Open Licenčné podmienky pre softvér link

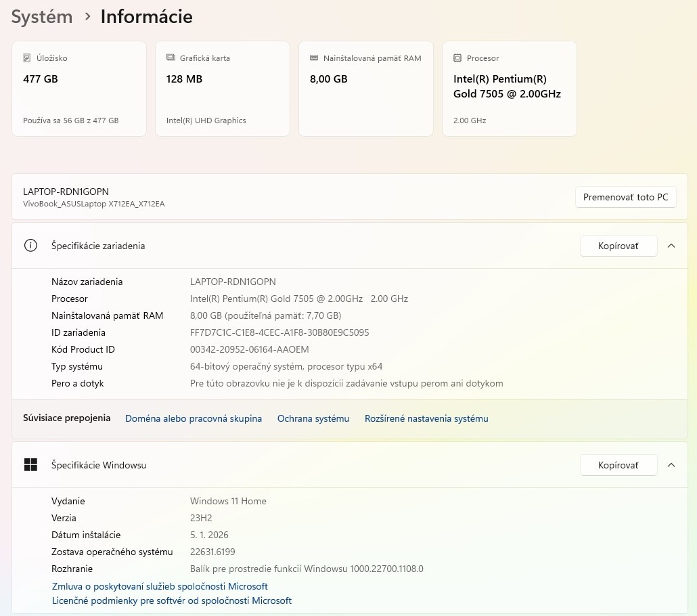(x=172, y=600)
